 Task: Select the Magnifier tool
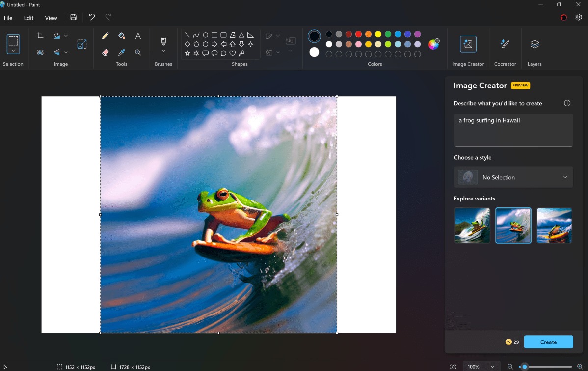[138, 52]
